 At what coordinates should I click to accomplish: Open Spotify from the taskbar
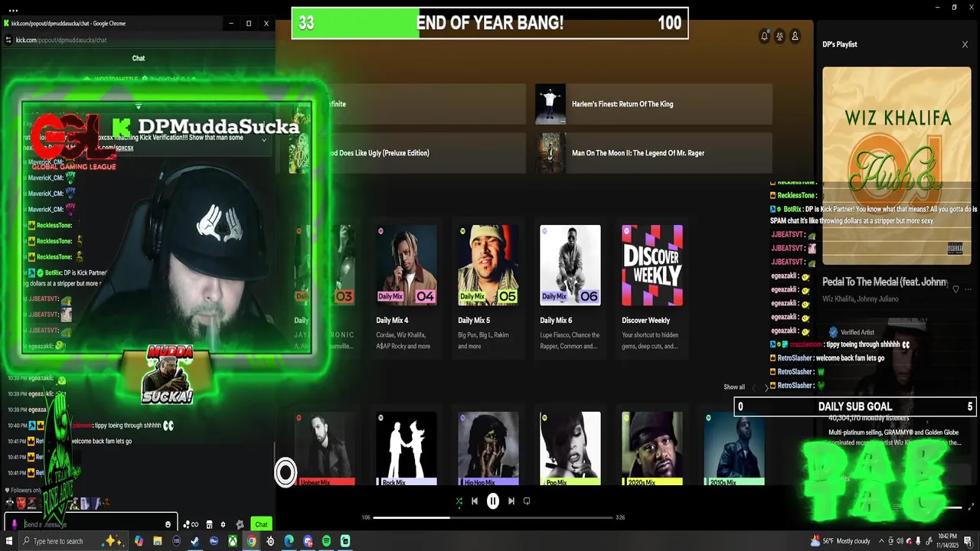point(326,541)
